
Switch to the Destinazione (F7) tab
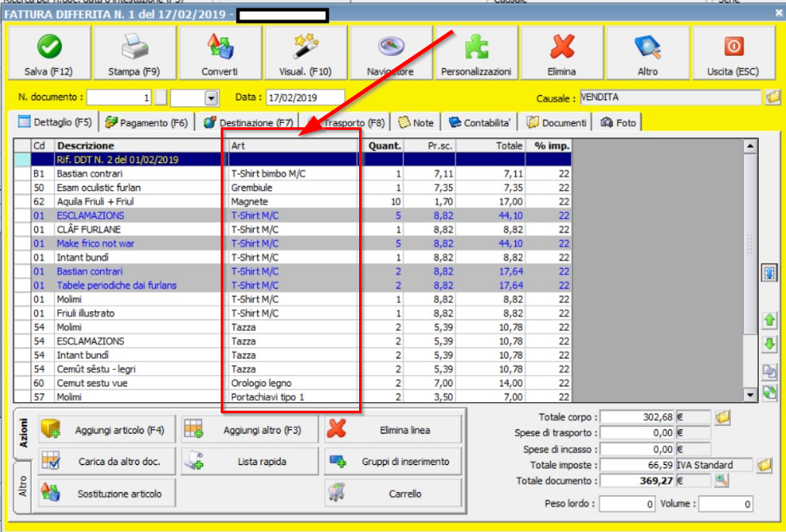click(249, 123)
